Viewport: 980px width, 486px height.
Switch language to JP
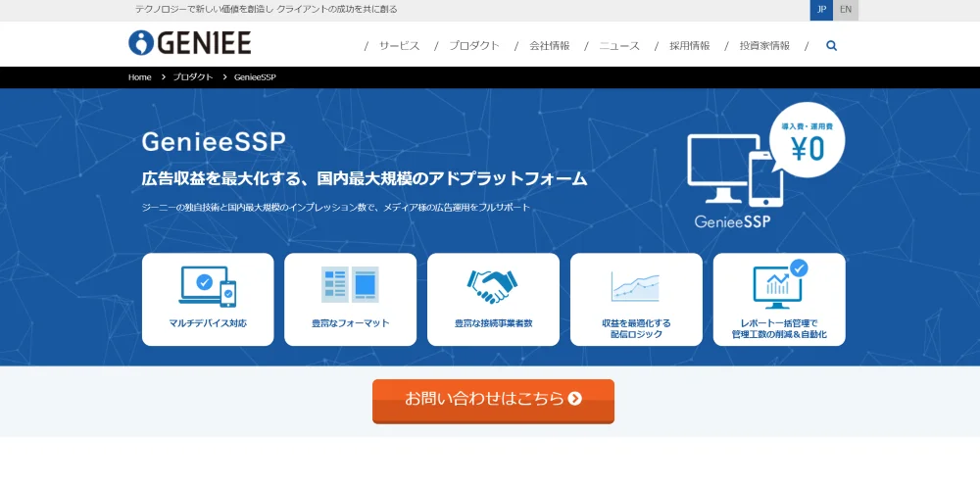click(x=822, y=10)
